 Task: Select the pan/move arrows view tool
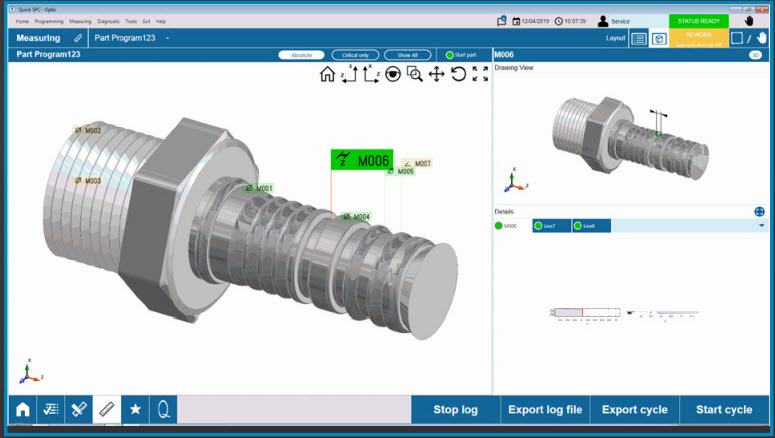click(x=437, y=74)
